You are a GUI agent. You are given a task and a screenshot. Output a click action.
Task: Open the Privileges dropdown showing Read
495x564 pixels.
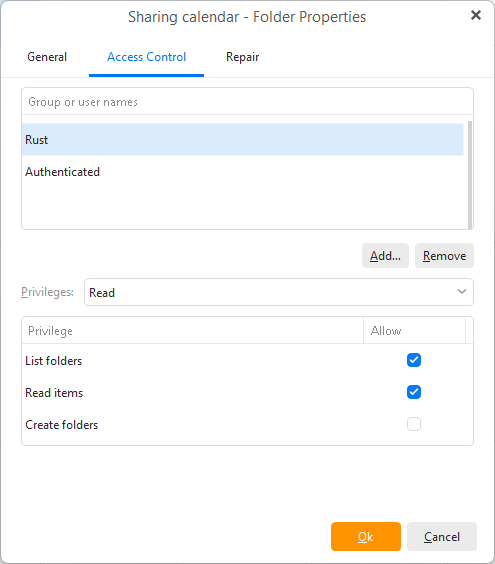tap(279, 292)
